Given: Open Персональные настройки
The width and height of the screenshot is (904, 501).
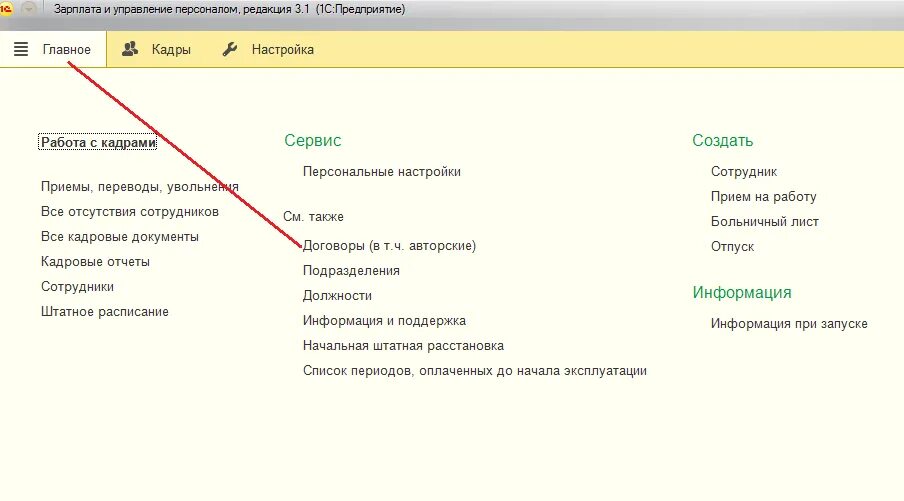Looking at the screenshot, I should [382, 172].
